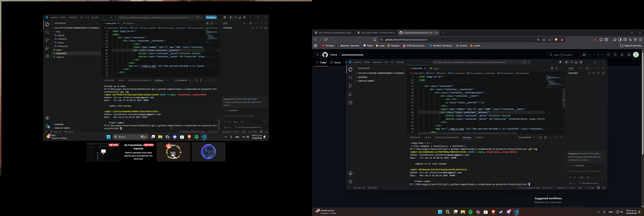Switch to PUERTOS panel tab in front VS Code
The image size is (644, 216).
click(479, 137)
